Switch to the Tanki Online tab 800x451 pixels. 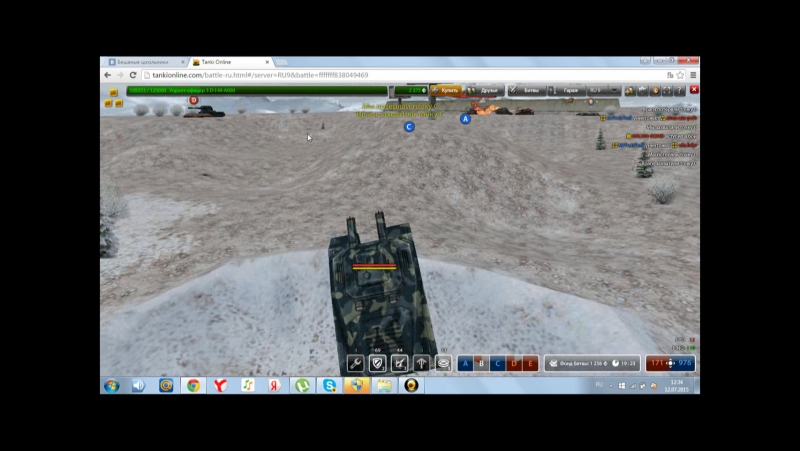click(230, 62)
